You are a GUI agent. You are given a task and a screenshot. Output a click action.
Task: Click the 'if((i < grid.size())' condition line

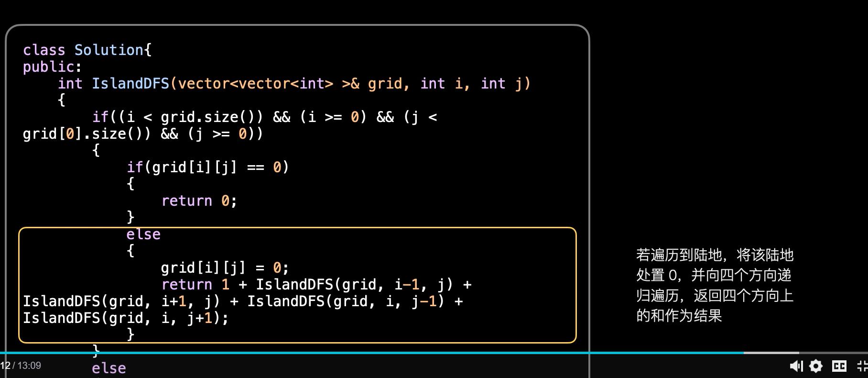click(x=264, y=117)
